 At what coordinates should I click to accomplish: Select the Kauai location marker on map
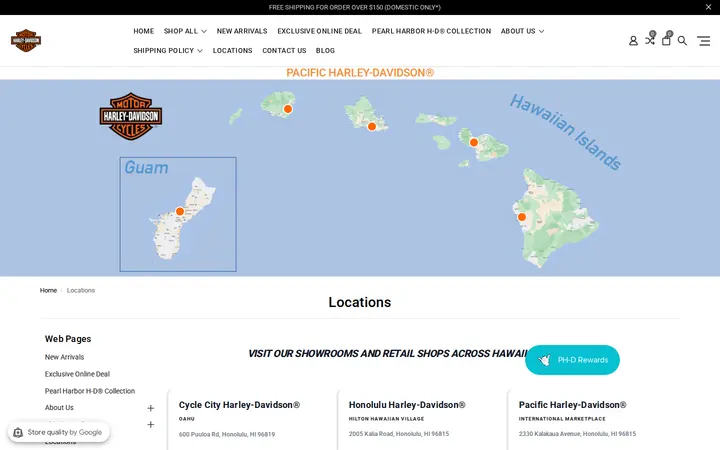pos(288,109)
